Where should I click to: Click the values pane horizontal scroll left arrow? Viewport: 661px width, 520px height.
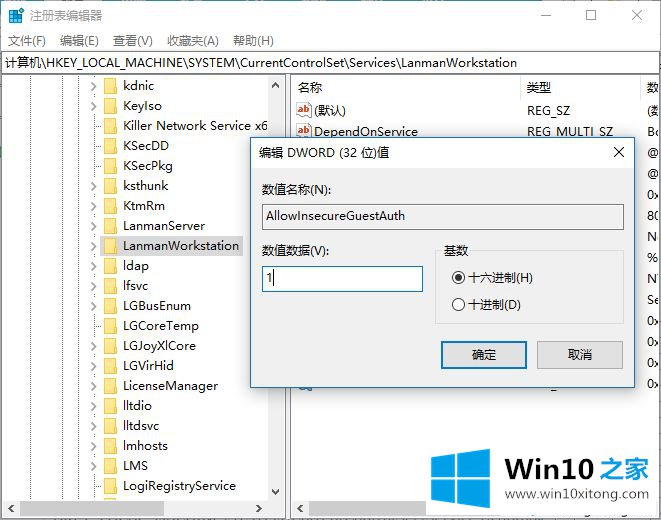[x=300, y=508]
